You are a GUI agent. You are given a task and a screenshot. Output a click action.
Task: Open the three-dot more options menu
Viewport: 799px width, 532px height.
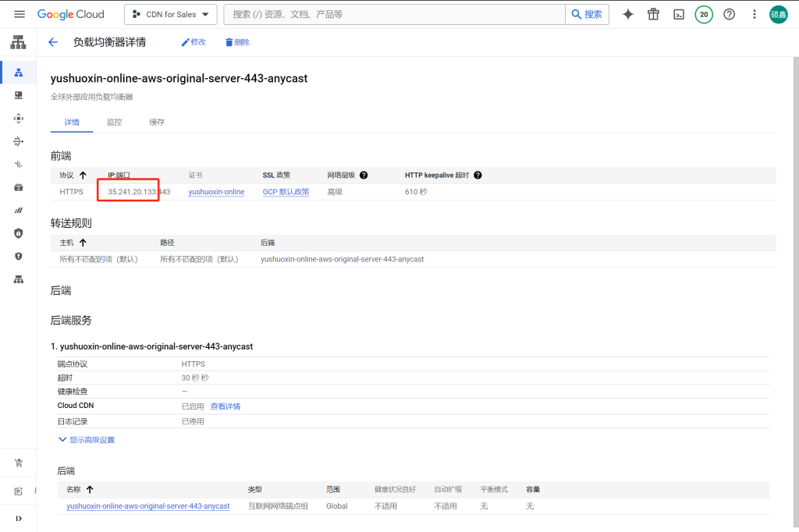[x=754, y=14]
